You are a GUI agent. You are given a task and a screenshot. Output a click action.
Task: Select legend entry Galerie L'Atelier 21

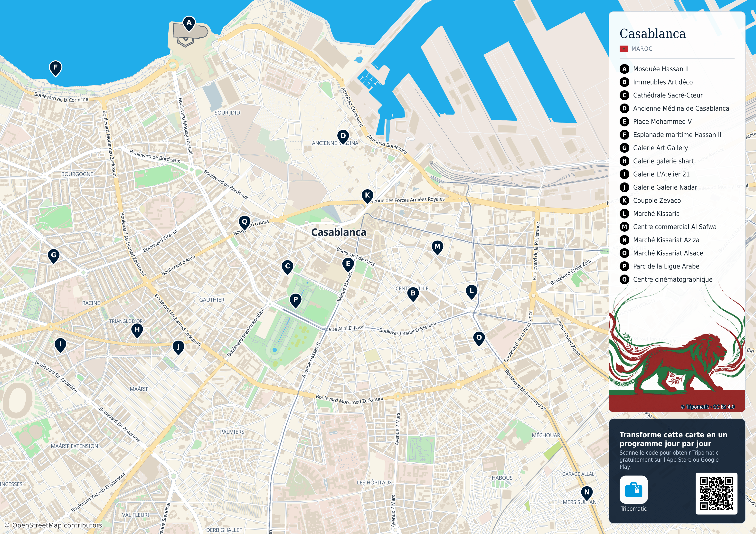point(655,174)
